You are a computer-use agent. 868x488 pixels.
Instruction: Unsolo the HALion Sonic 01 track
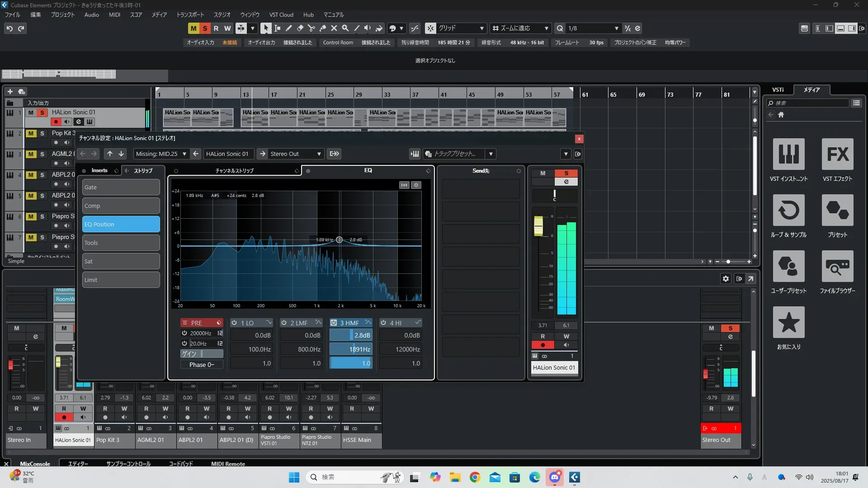click(42, 113)
